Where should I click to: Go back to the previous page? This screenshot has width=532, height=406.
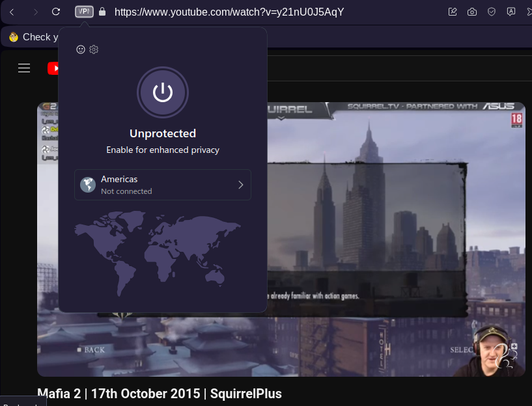tap(12, 12)
